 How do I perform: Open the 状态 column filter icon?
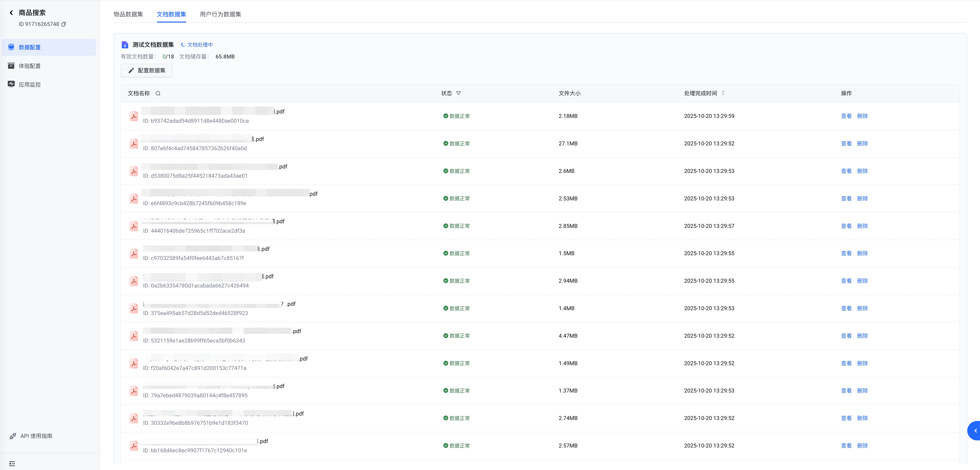click(458, 93)
